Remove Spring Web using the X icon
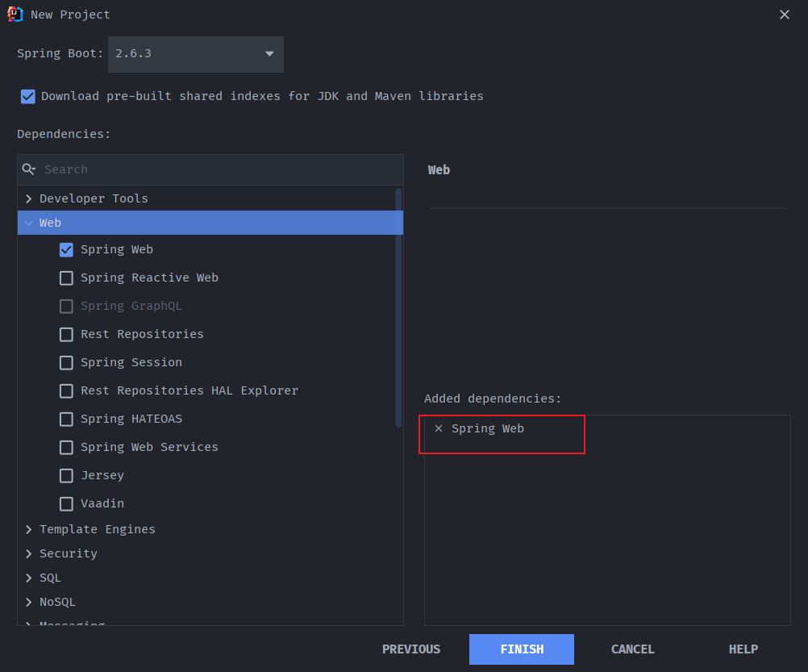Image resolution: width=808 pixels, height=672 pixels. 439,428
